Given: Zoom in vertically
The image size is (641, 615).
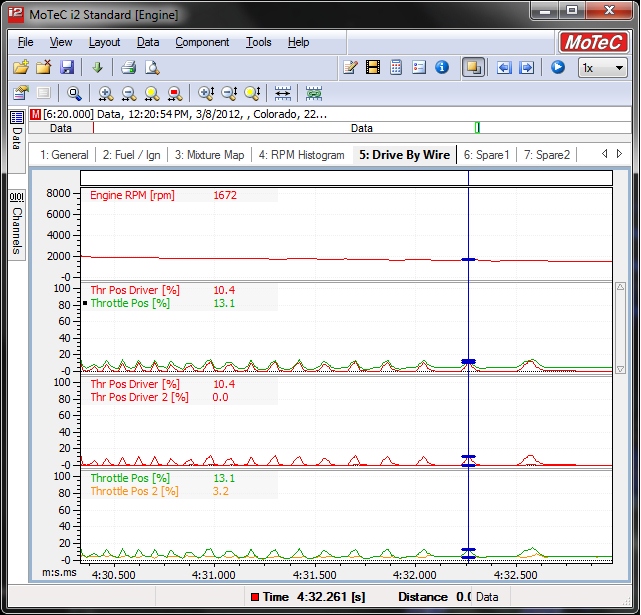Looking at the screenshot, I should pos(206,94).
